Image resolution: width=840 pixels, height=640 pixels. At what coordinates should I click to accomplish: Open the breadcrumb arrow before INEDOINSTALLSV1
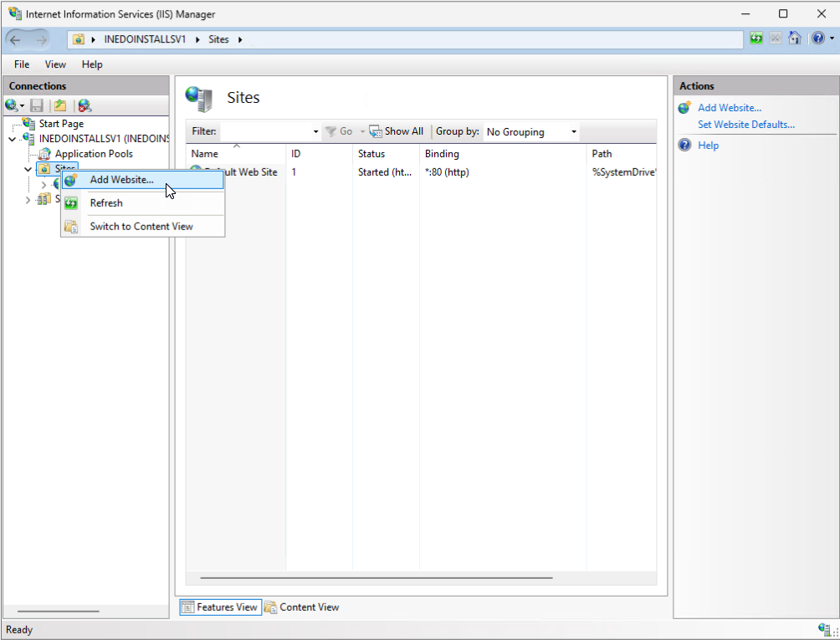click(93, 39)
